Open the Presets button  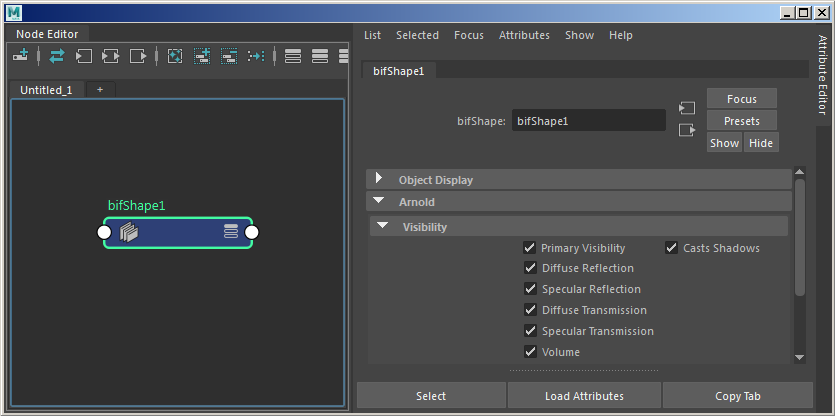[x=742, y=121]
